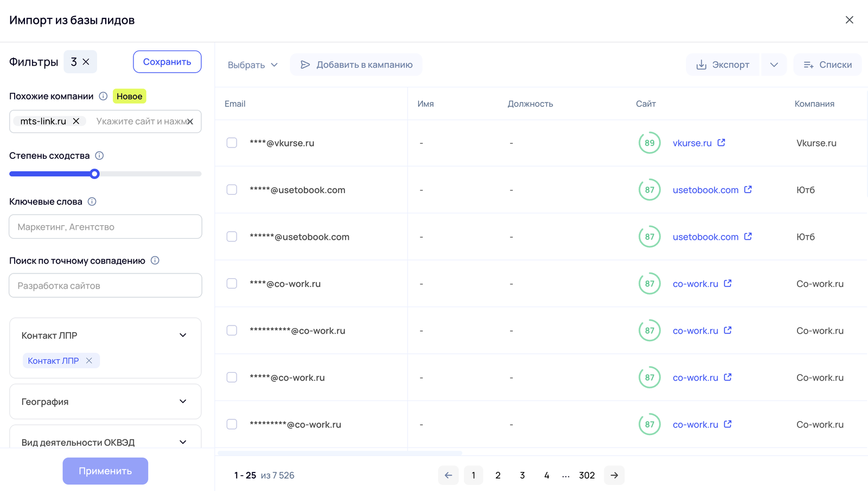This screenshot has width=868, height=491.
Task: Clear all 3 active filters
Action: [86, 62]
